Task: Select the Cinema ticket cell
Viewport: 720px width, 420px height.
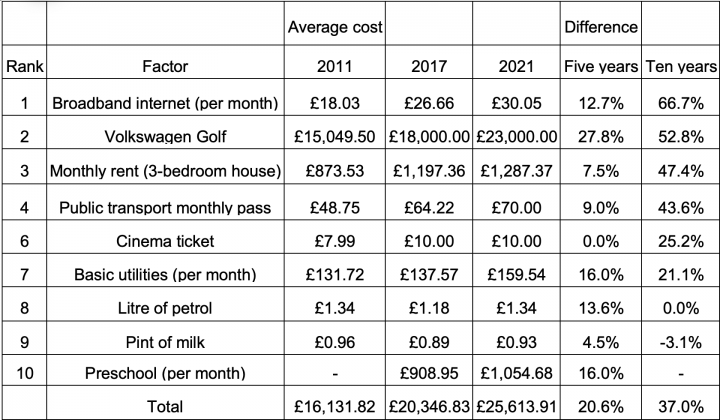Action: coord(165,237)
